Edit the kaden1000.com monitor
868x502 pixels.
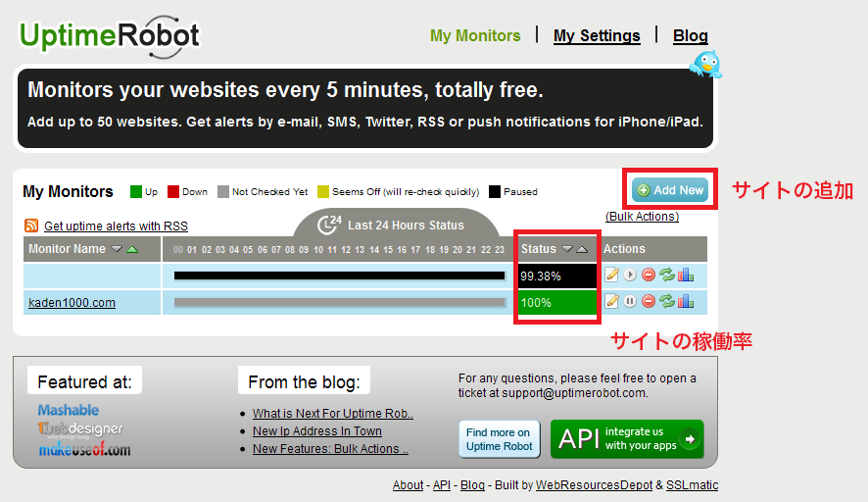[611, 301]
